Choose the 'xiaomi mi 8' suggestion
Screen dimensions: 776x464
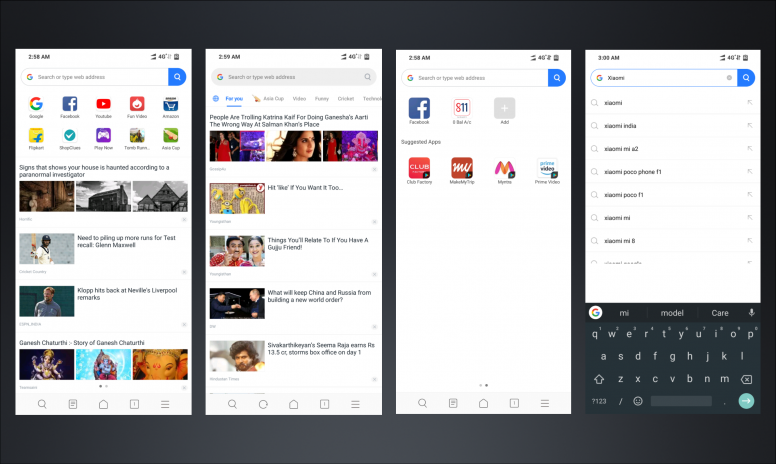(x=673, y=241)
